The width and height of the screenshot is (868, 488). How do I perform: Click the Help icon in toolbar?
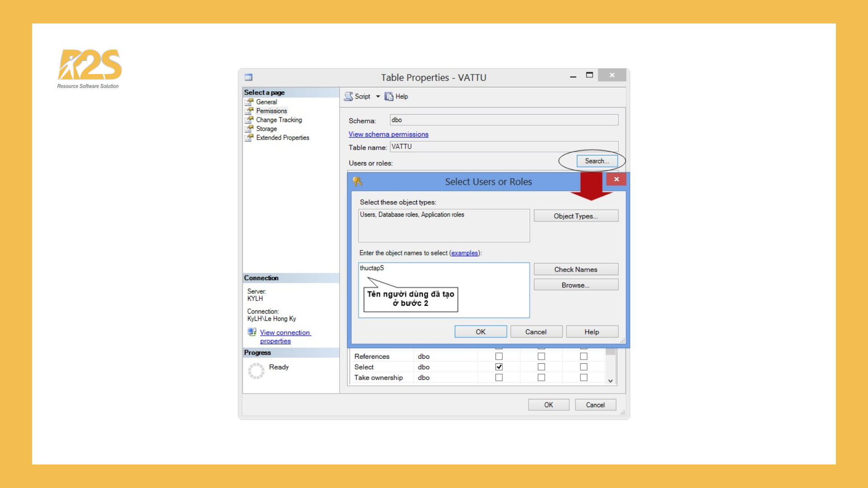[x=388, y=96]
